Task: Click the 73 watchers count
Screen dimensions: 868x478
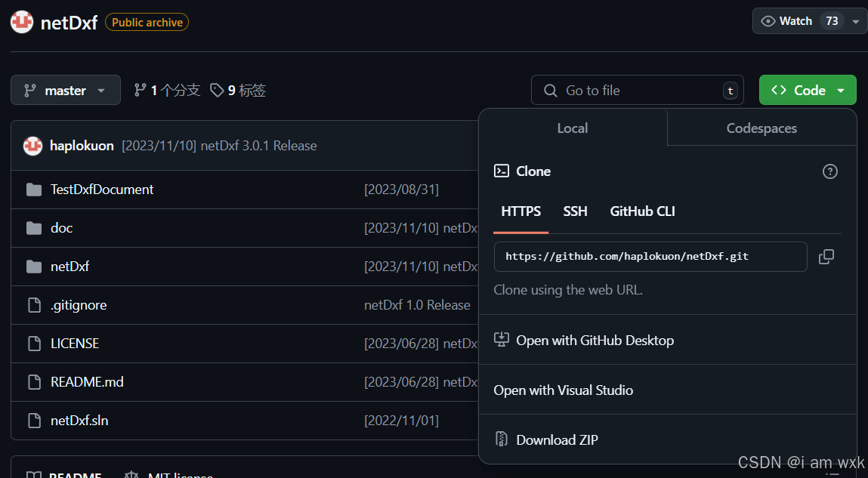Action: (832, 21)
